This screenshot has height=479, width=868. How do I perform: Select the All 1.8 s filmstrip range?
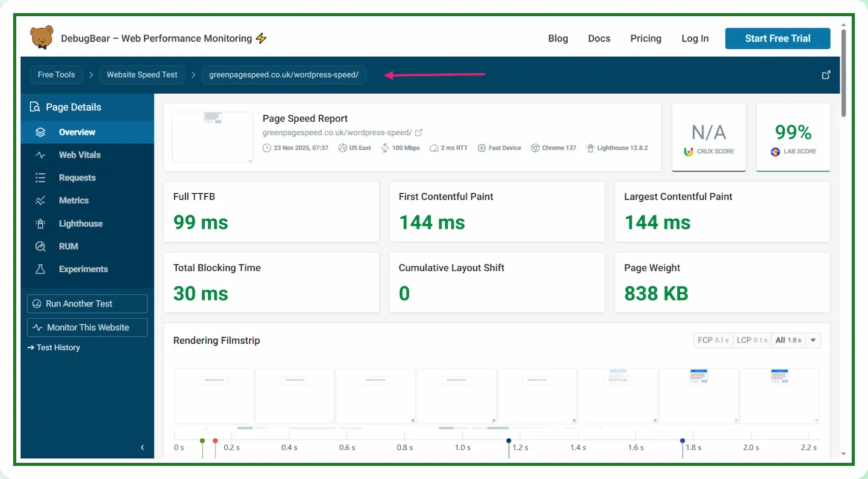pos(788,340)
